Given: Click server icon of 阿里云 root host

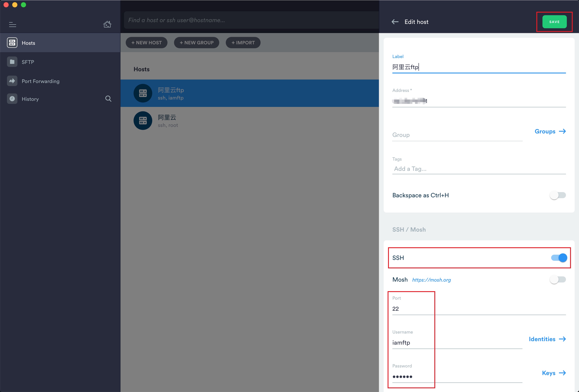Looking at the screenshot, I should coord(143,121).
